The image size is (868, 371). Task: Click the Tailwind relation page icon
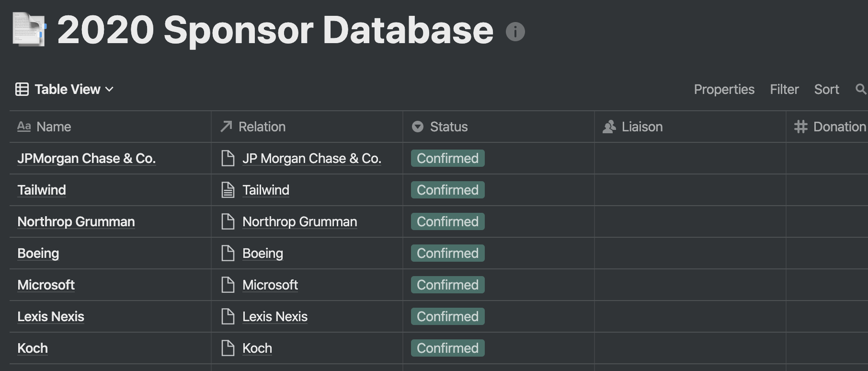(228, 190)
